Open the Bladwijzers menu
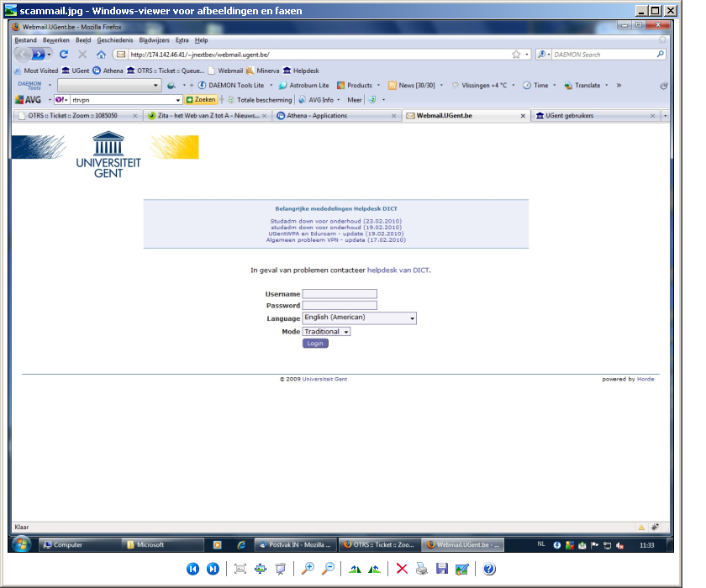706x588 pixels. [x=154, y=40]
